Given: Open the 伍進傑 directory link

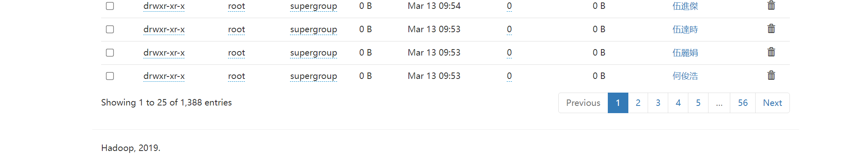Looking at the screenshot, I should click(x=685, y=6).
